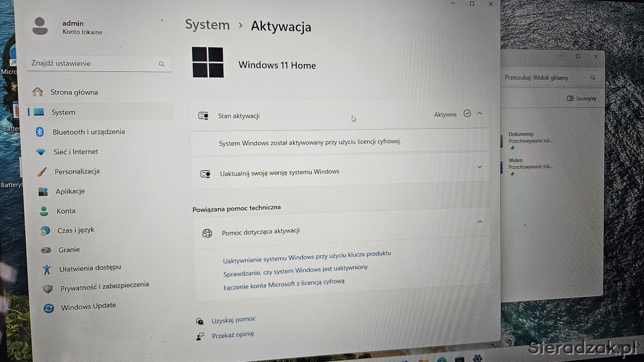Go to Sieć i Internet settings
The width and height of the screenshot is (644, 362).
(x=75, y=152)
